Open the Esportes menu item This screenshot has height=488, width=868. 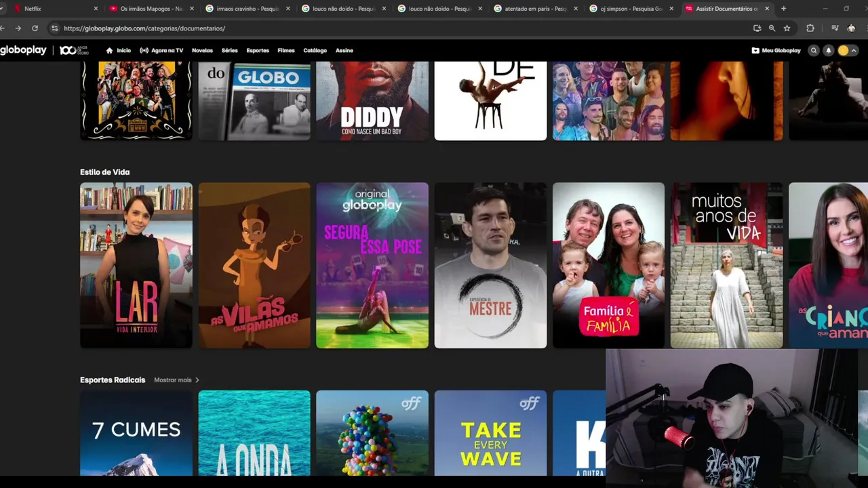pyautogui.click(x=258, y=50)
